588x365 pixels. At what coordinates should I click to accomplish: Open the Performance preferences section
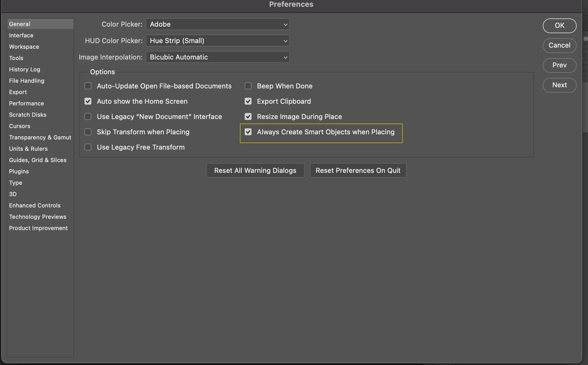(x=26, y=103)
